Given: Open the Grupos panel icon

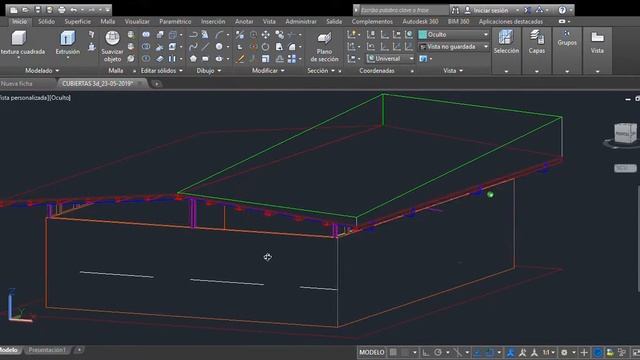Looking at the screenshot, I should [567, 34].
